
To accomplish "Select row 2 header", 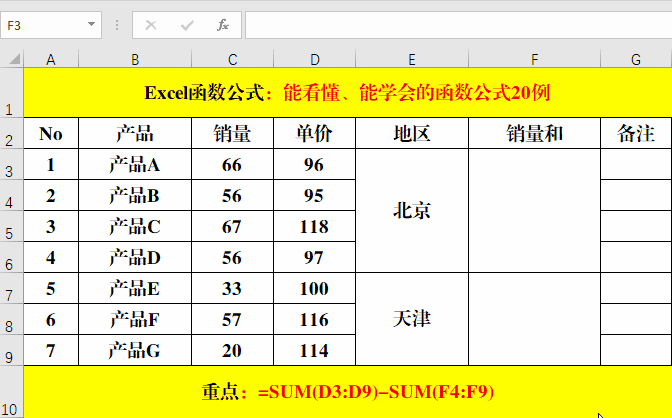I will [12, 133].
